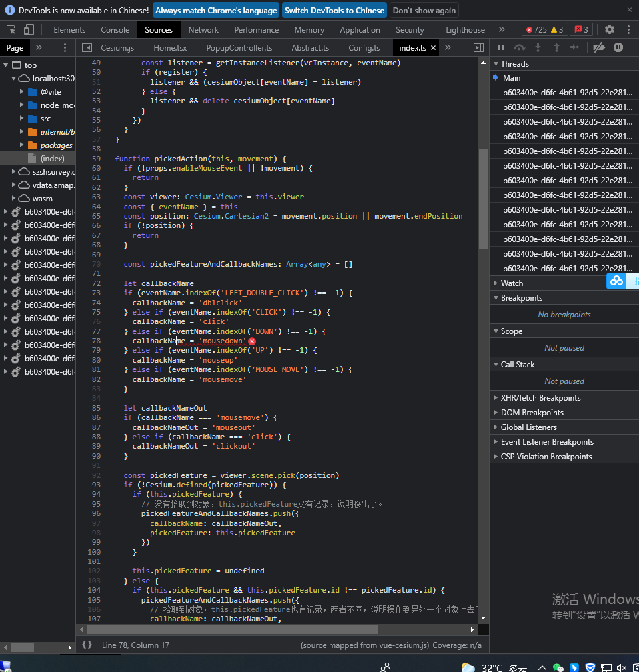
Task: Show more open file tabs chevron
Action: 448,47
